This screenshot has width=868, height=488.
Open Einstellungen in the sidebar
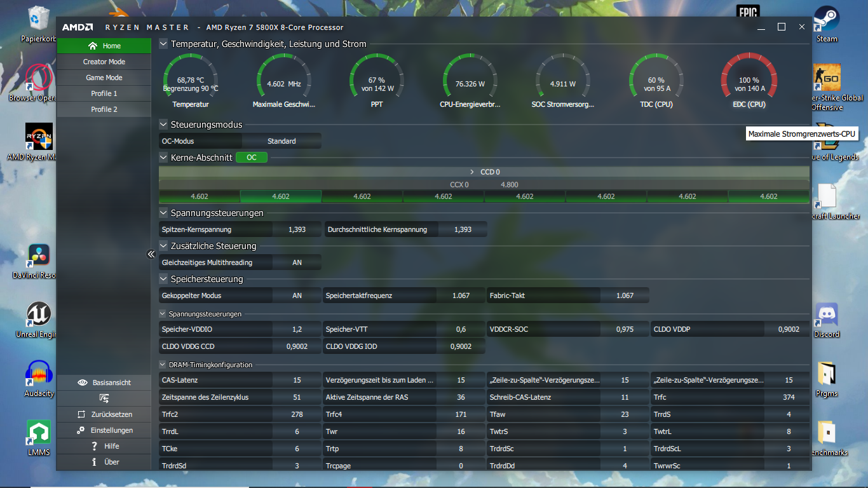pos(104,430)
